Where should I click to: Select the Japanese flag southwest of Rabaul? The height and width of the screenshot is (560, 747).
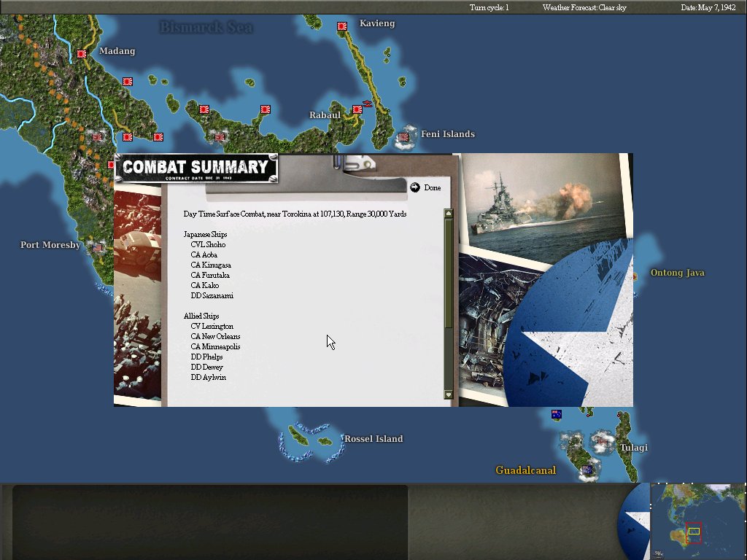coord(264,110)
